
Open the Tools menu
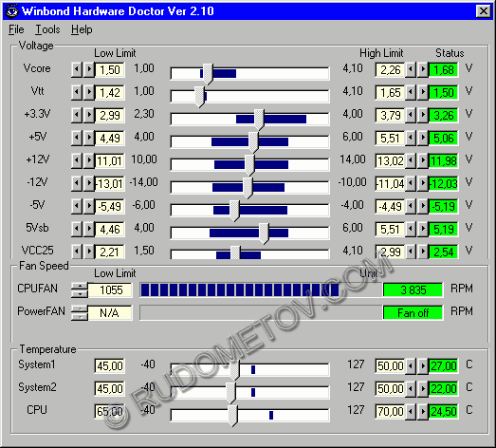coord(47,29)
